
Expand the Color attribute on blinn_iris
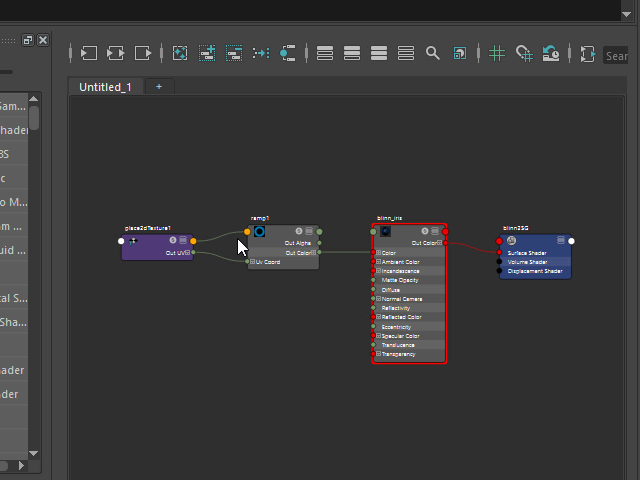click(x=378, y=253)
